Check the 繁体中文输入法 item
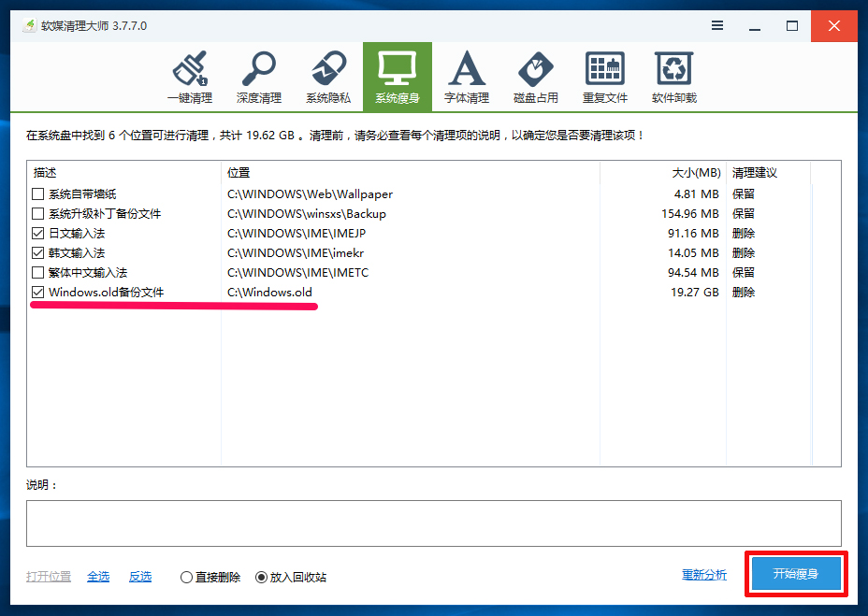The image size is (868, 616). (37, 272)
